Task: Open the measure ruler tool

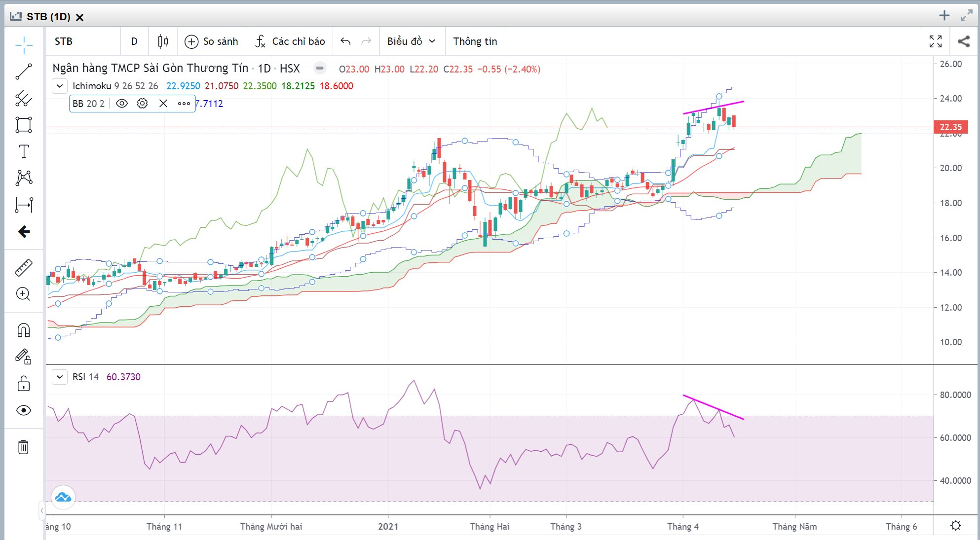Action: tap(23, 268)
